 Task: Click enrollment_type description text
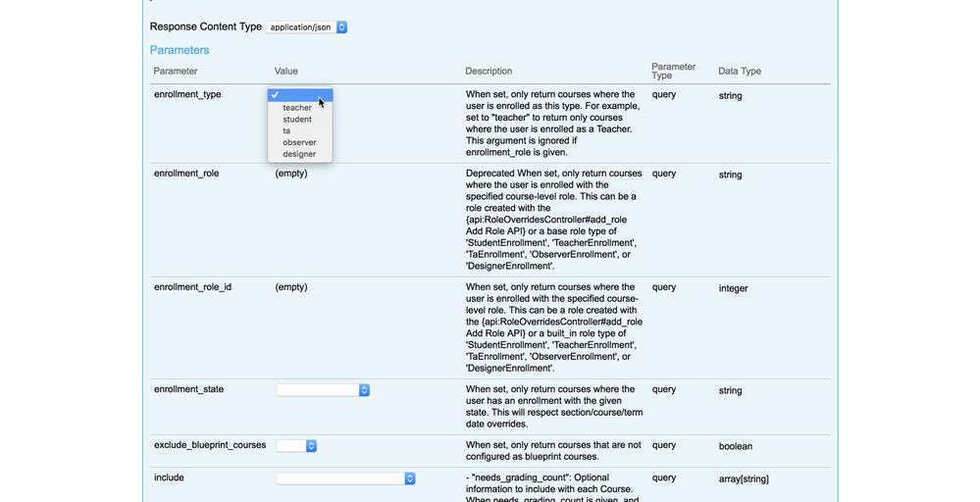553,123
